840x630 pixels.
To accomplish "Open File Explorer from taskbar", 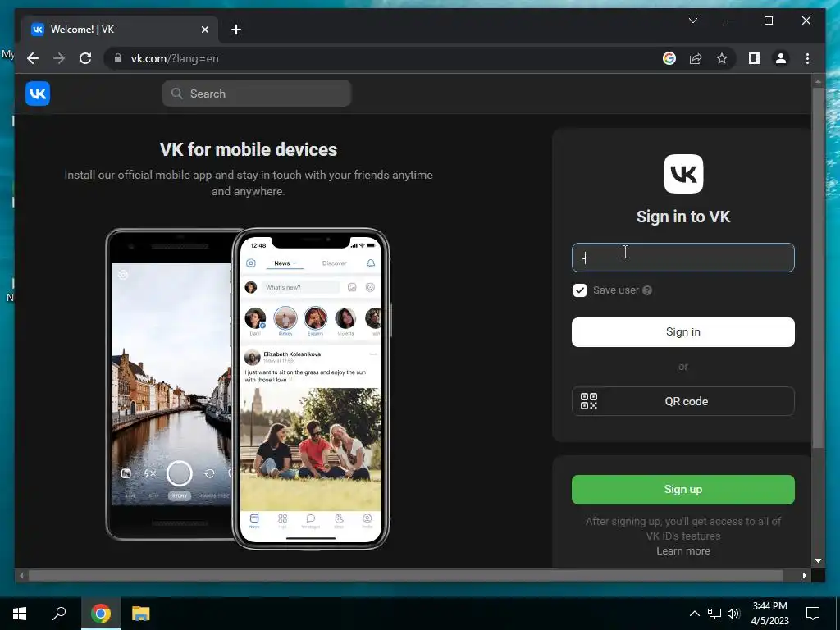I will (x=141, y=614).
